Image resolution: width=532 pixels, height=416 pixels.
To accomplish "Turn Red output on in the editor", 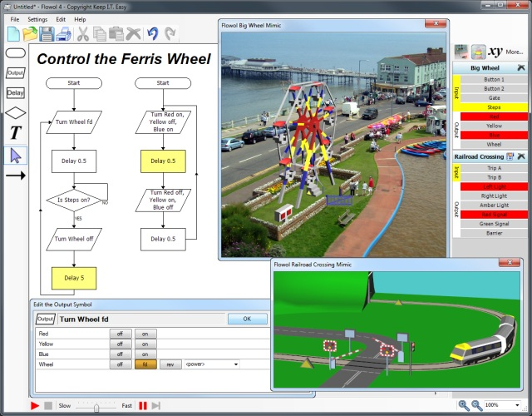I will tap(145, 334).
